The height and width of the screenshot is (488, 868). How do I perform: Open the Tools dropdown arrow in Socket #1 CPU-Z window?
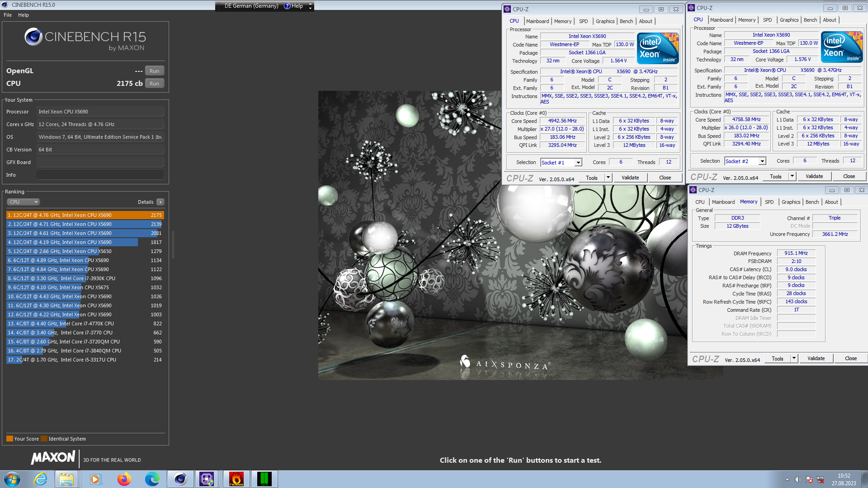click(608, 178)
